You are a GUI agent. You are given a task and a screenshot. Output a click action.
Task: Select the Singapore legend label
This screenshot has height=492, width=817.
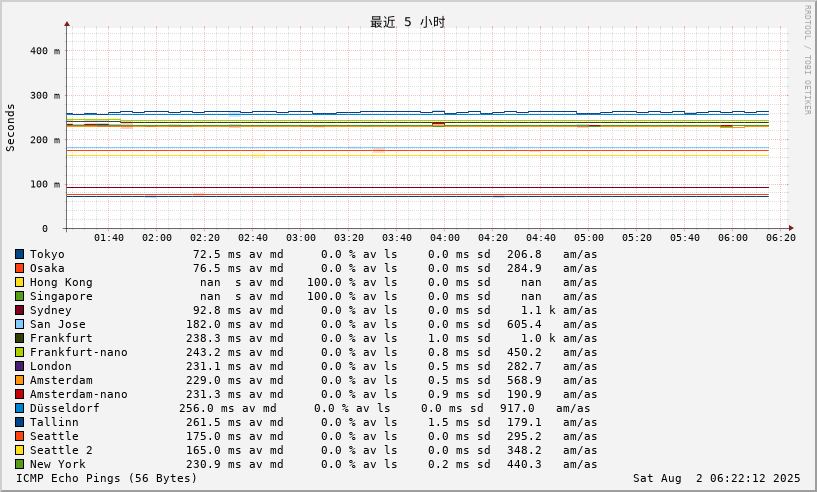pos(61,297)
